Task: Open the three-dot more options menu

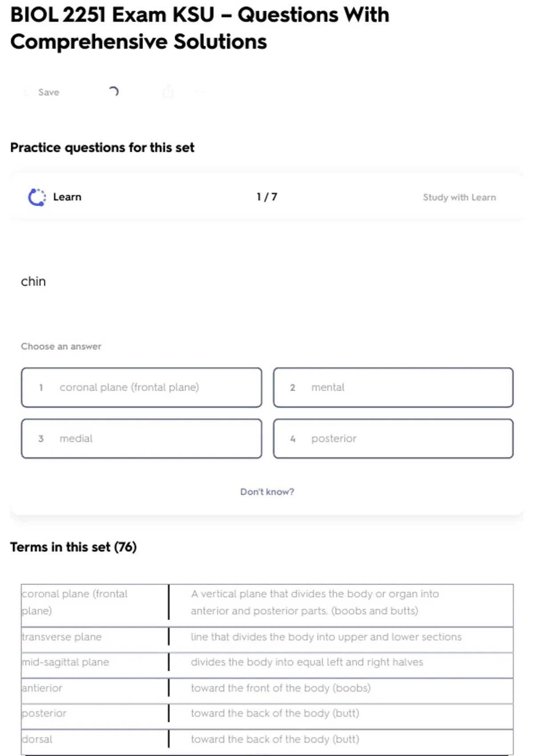Action: click(200, 92)
